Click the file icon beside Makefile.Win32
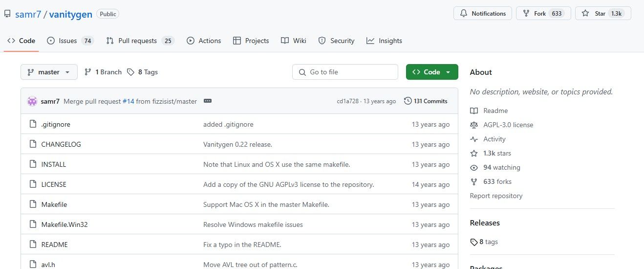Viewport: 644px width, 269px height. 33,224
